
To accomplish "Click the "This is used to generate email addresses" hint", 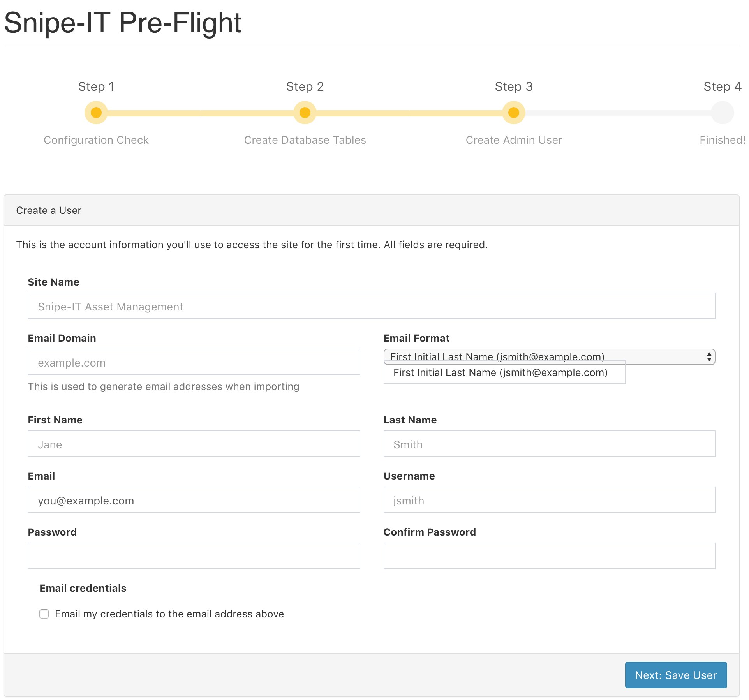I will [164, 386].
